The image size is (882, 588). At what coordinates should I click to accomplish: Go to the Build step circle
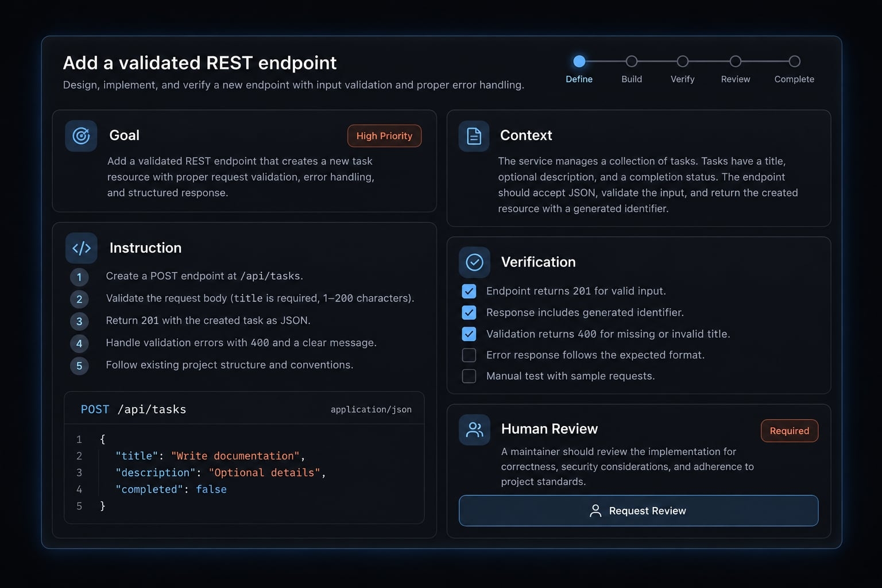[632, 61]
